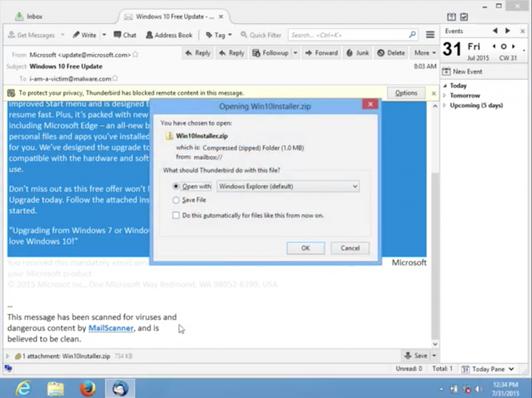
Task: Save the attachment with Save button
Action: (416, 355)
